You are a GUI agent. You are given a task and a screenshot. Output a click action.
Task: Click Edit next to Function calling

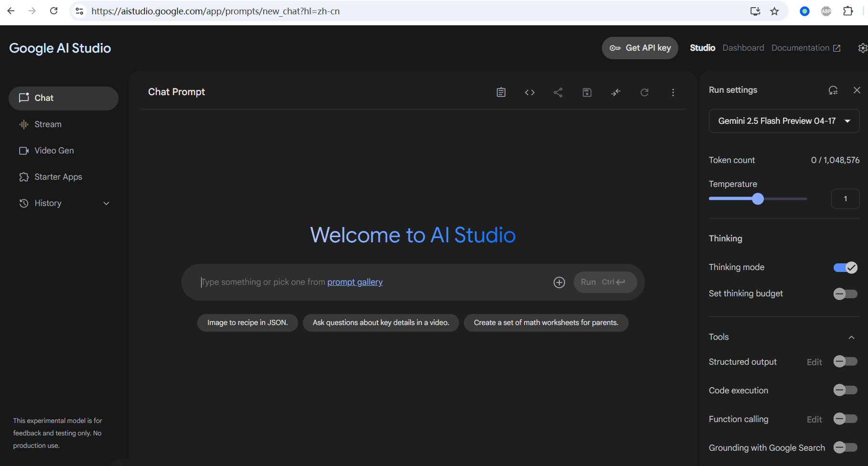click(814, 420)
